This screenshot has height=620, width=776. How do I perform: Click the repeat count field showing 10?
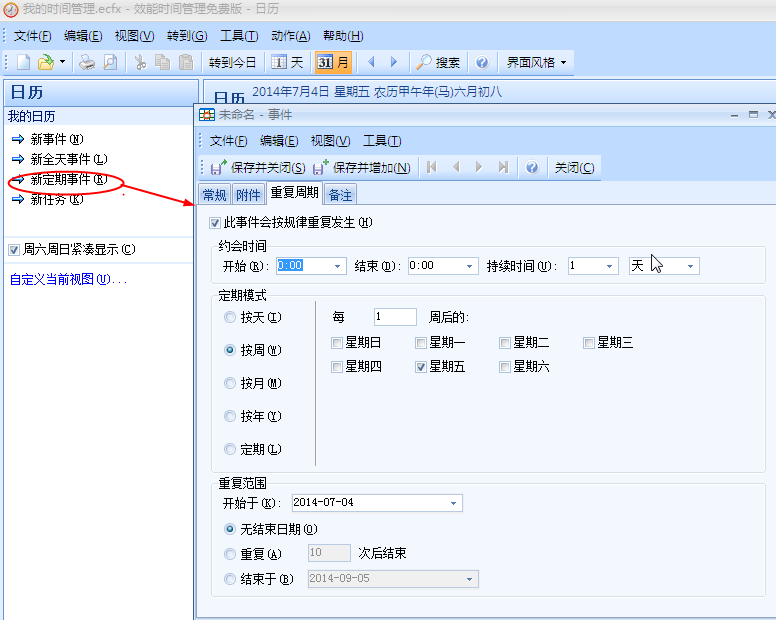tap(329, 553)
